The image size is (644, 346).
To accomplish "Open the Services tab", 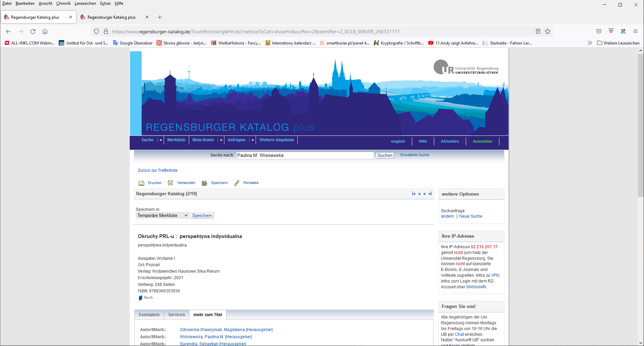I will (177, 315).
